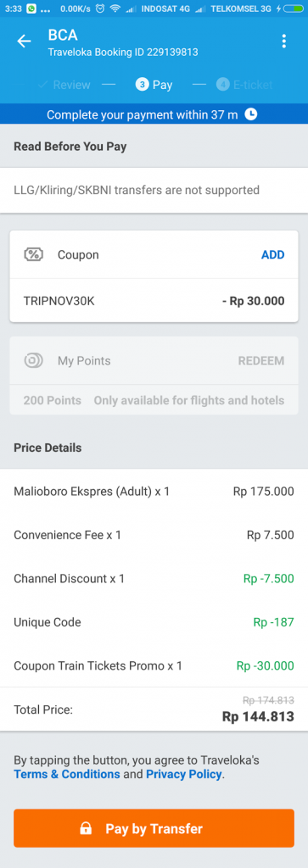Image resolution: width=308 pixels, height=868 pixels.
Task: Tap the lock icon on pay button
Action: (86, 829)
